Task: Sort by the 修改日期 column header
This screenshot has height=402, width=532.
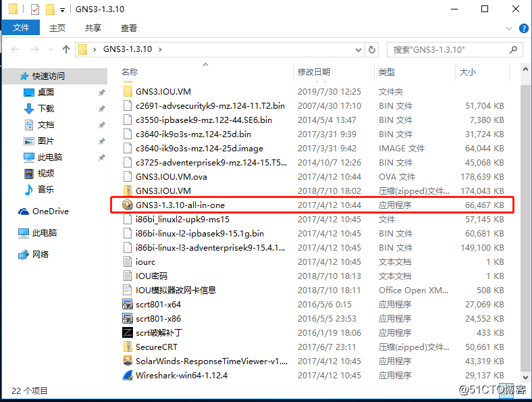Action: (314, 72)
